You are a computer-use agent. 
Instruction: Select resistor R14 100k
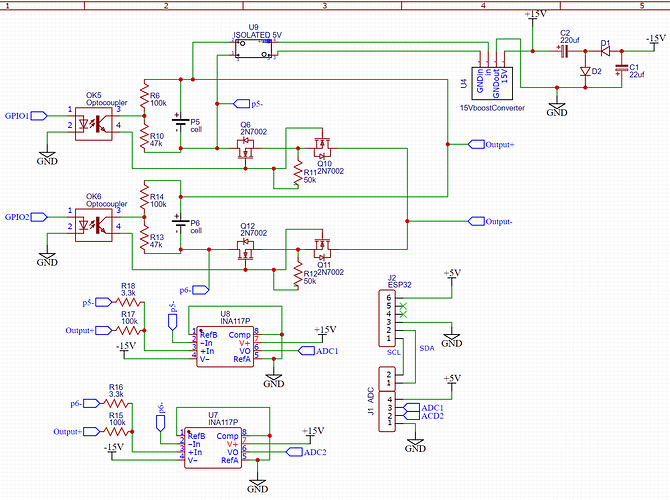(144, 199)
